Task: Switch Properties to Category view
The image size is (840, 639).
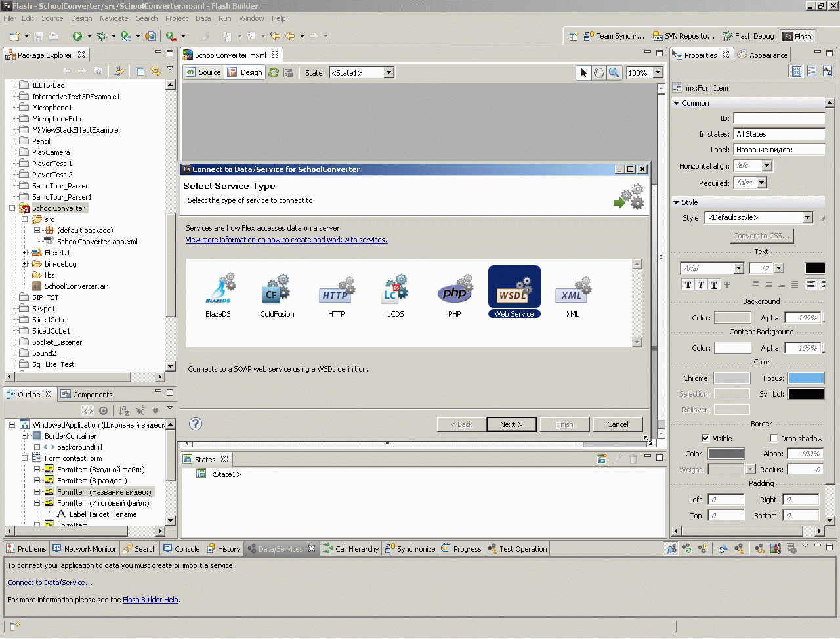Action: point(812,71)
